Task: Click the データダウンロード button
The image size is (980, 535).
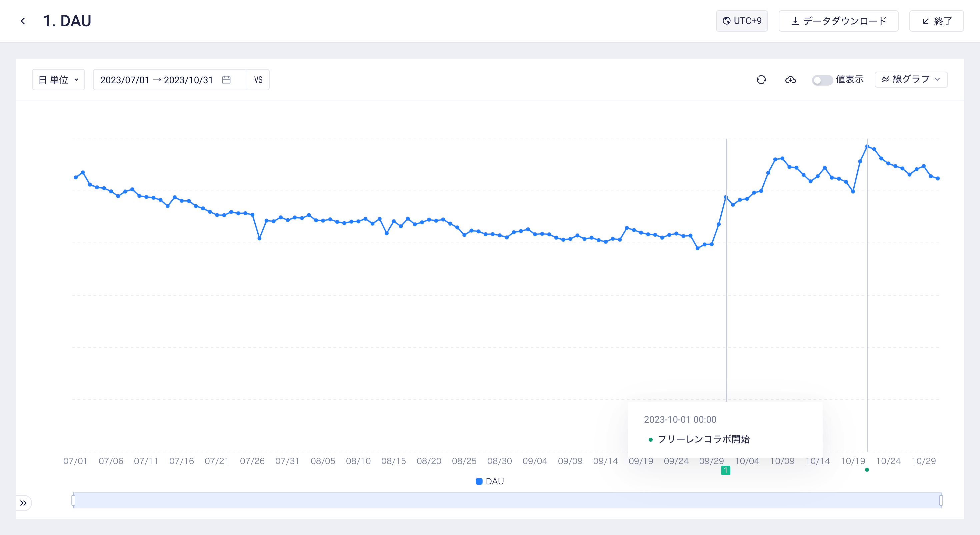Action: point(838,21)
